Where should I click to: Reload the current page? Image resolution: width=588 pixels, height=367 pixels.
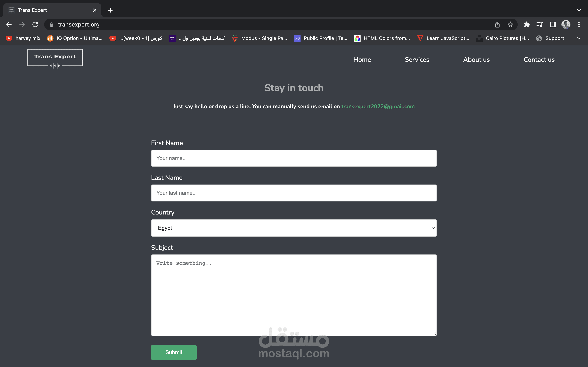tap(35, 24)
